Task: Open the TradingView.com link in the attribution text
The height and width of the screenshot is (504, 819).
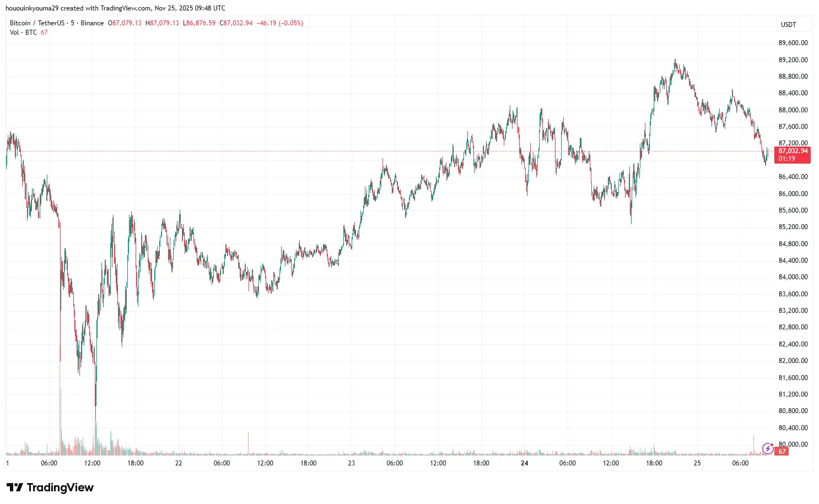Action: click(125, 8)
